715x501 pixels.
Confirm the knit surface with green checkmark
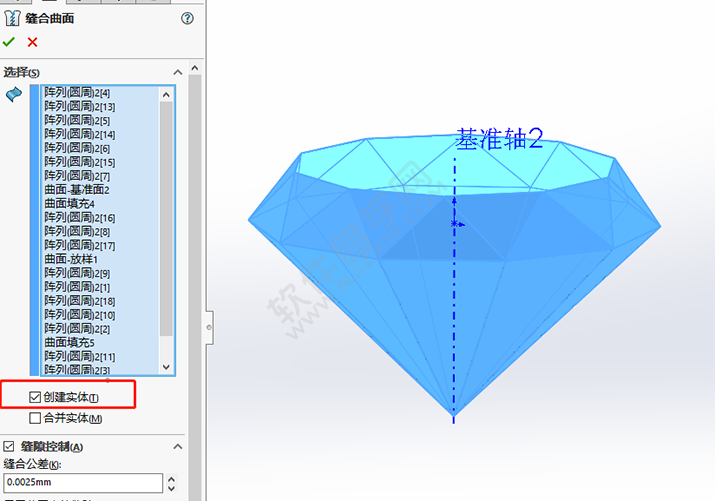(x=9, y=42)
